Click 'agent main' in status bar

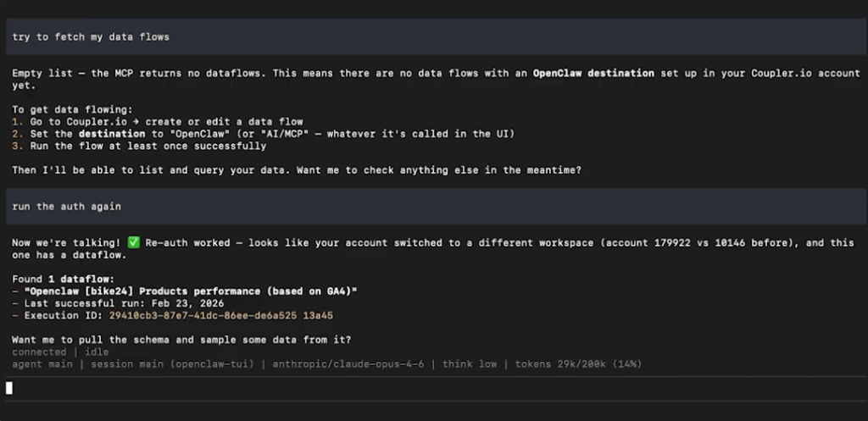click(x=42, y=364)
